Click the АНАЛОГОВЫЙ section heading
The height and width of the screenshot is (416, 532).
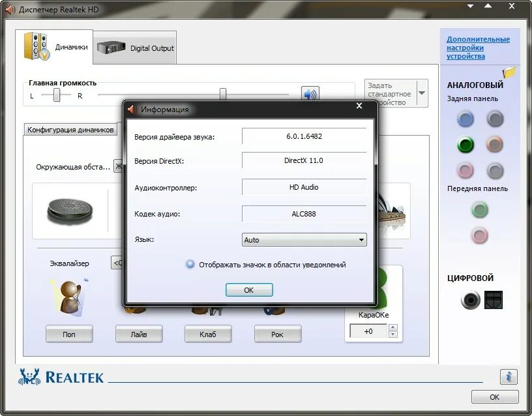coord(475,85)
